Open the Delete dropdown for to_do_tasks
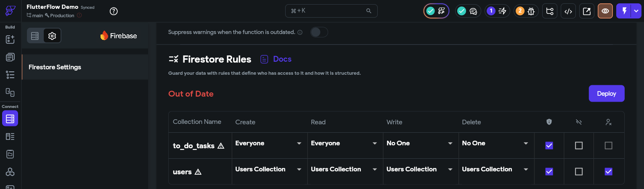The height and width of the screenshot is (189, 644). pyautogui.click(x=496, y=143)
